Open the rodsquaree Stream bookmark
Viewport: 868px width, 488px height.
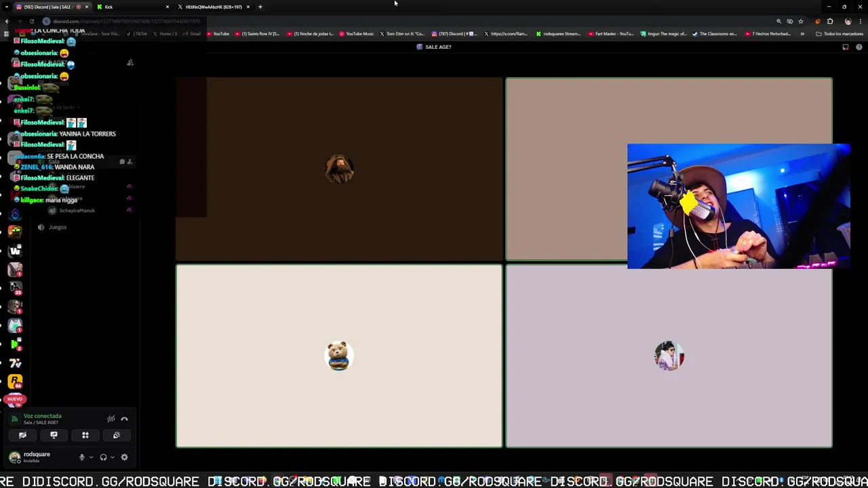(x=558, y=33)
